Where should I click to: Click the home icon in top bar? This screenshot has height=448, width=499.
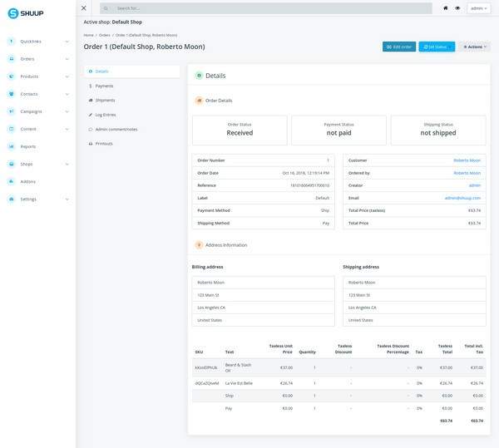click(x=446, y=8)
